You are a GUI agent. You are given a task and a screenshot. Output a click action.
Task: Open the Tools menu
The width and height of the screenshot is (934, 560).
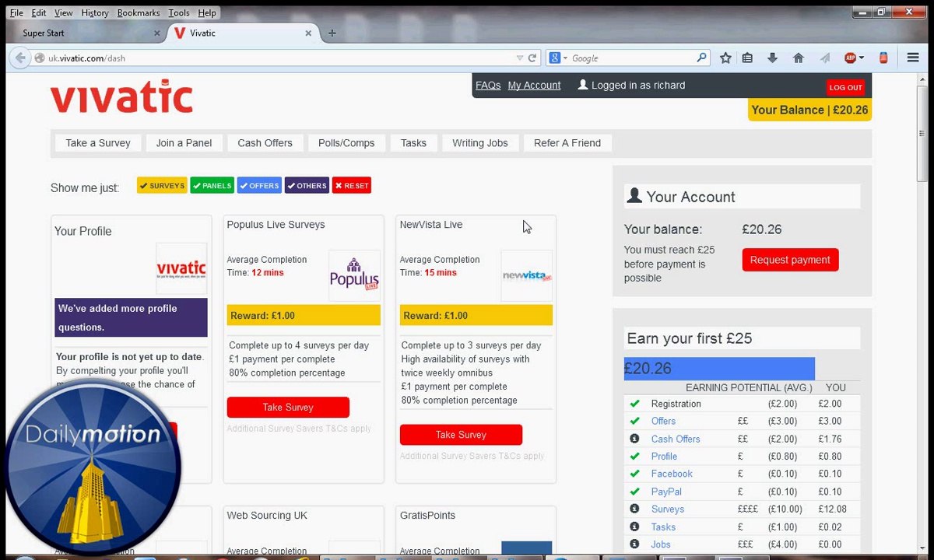tap(179, 13)
